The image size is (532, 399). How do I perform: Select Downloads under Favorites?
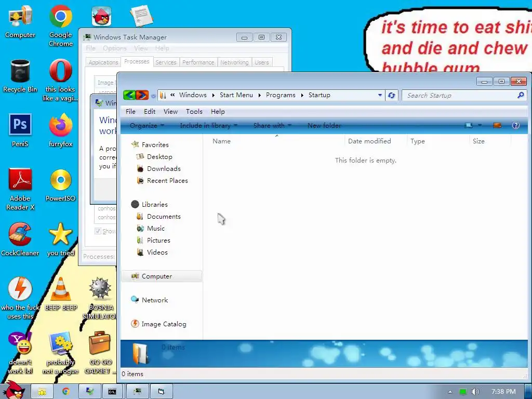[164, 169]
